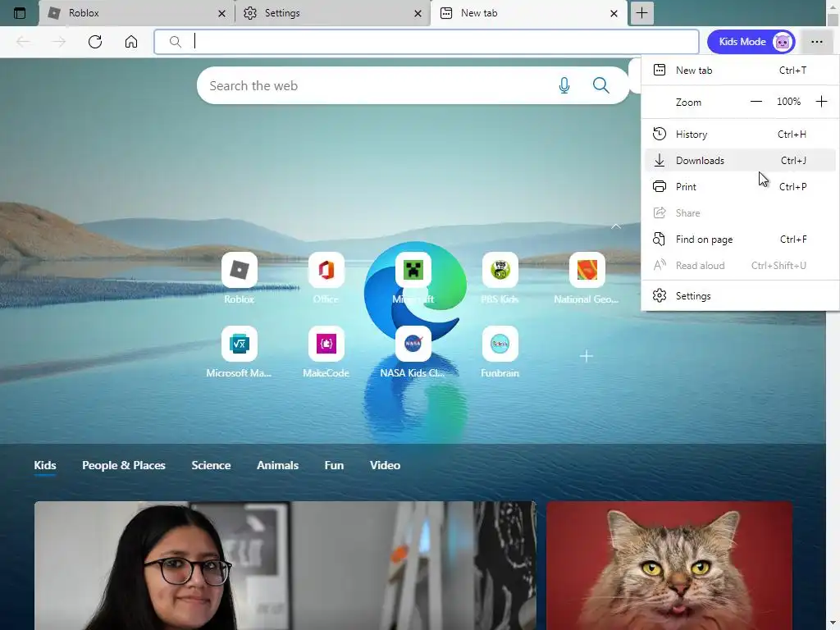
Task: Click the browser Forward arrow
Action: click(x=59, y=42)
